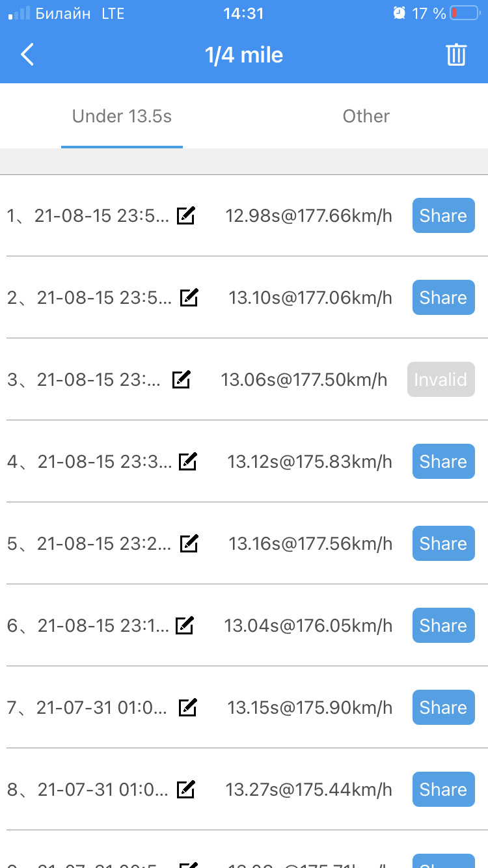Edit record 5 with 13.16s time
488x868 pixels.
[189, 543]
